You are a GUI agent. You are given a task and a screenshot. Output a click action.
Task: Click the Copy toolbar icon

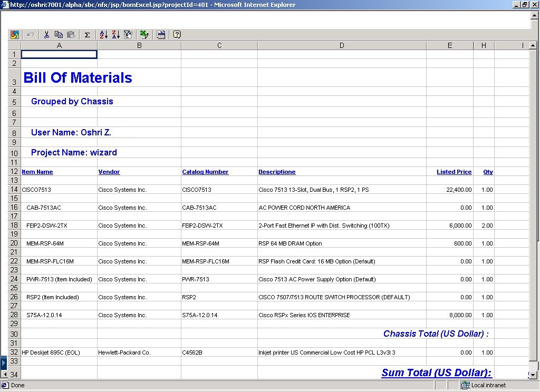[59, 35]
